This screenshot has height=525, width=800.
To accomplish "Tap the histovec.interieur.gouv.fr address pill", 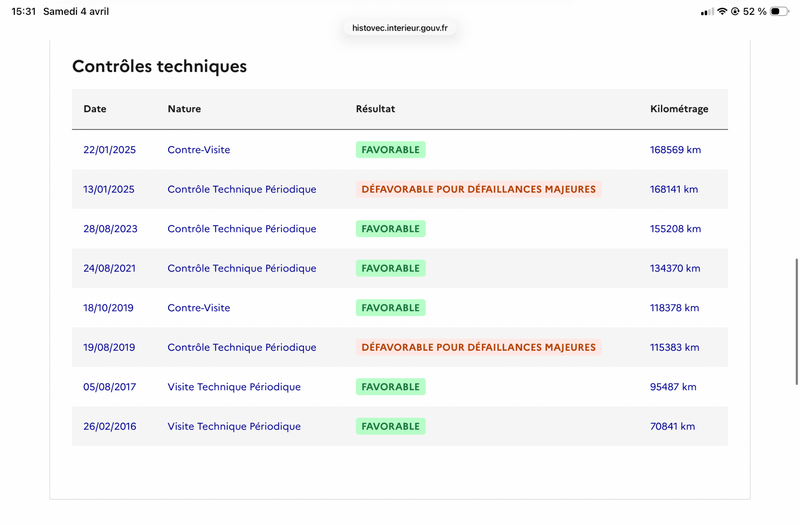I will (x=399, y=28).
